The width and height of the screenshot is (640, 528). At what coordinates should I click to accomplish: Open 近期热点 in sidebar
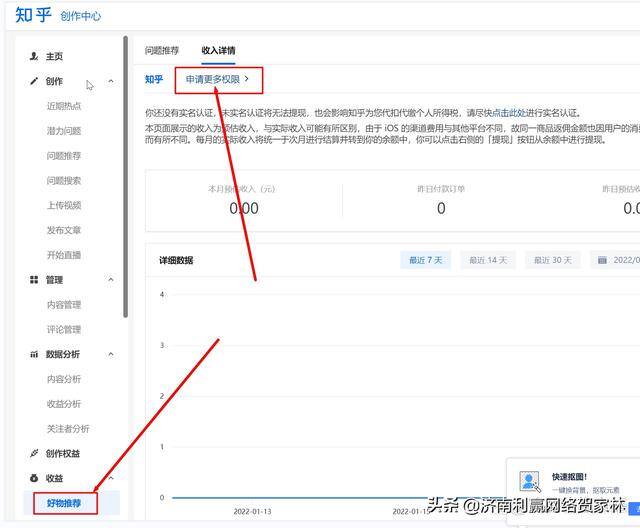click(x=64, y=106)
